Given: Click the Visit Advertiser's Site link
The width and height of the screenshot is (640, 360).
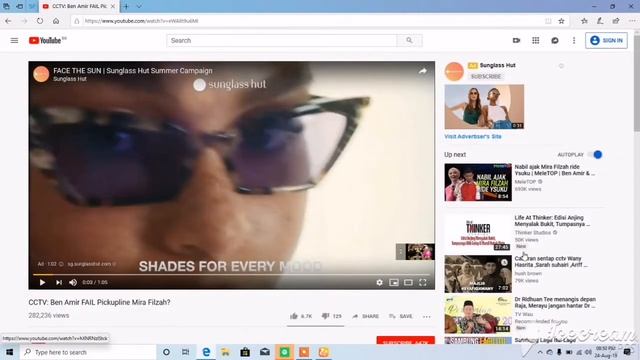Looking at the screenshot, I should 473,136.
